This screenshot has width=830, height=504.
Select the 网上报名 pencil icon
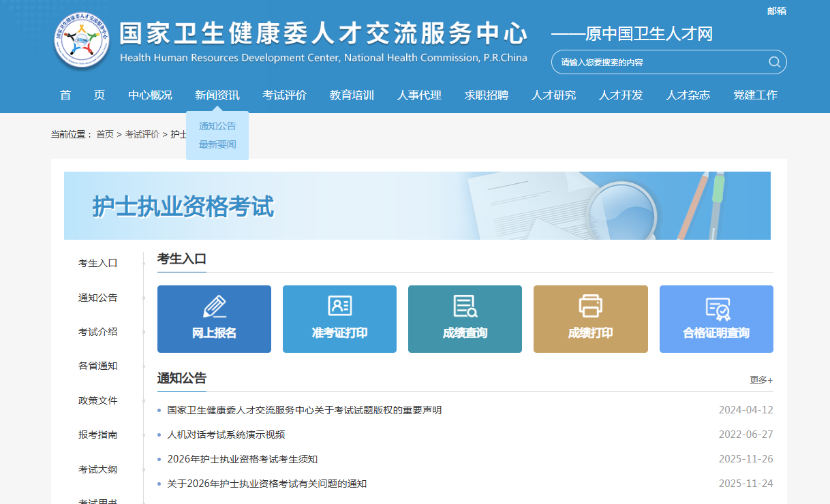(x=214, y=308)
